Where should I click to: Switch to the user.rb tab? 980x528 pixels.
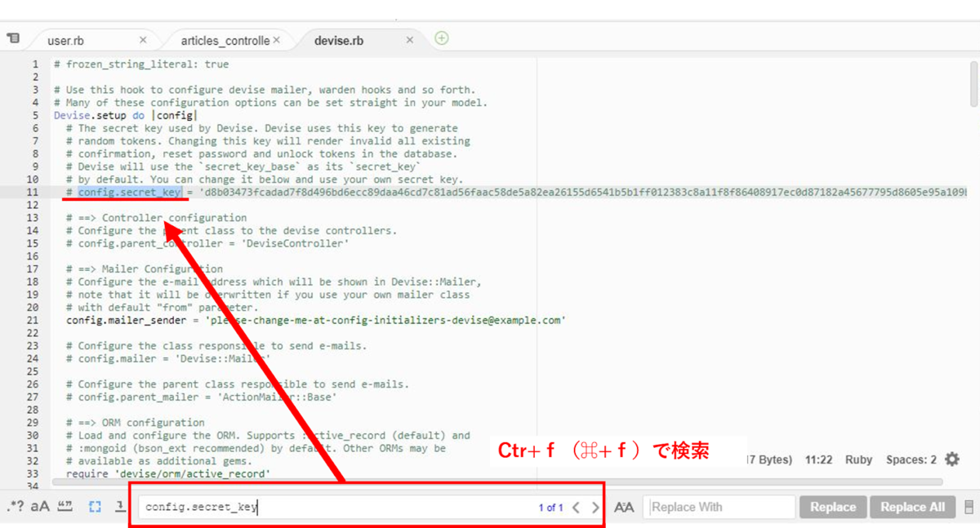(x=65, y=40)
